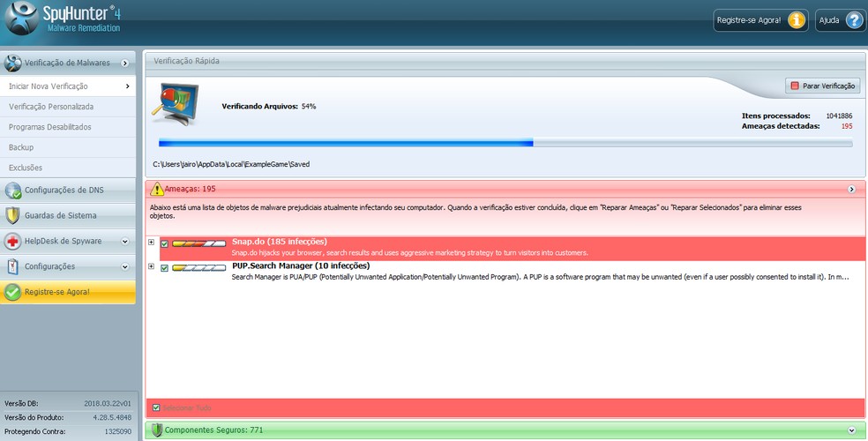868x441 pixels.
Task: Click the scanning monitor magnifier icon
Action: coord(175,104)
